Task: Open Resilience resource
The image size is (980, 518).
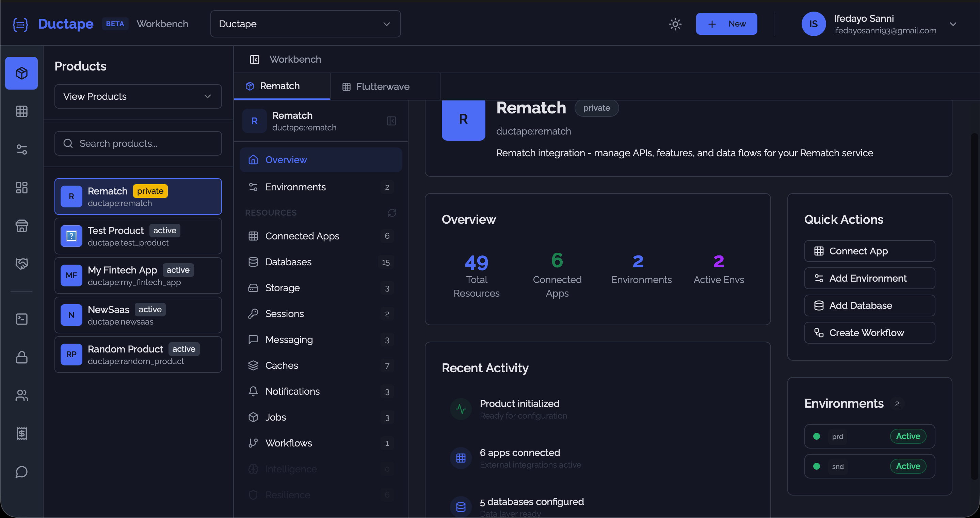Action: pyautogui.click(x=321, y=495)
